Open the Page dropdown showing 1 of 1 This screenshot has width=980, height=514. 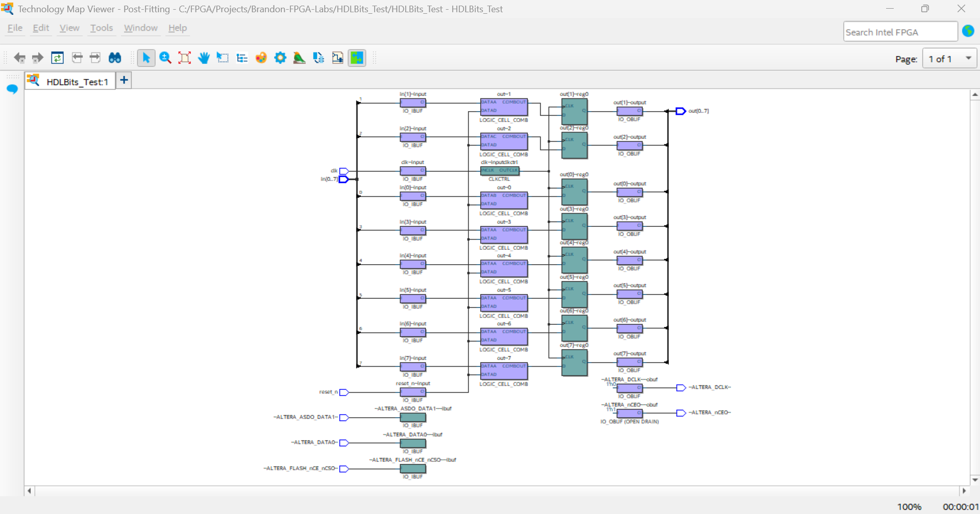tap(949, 59)
